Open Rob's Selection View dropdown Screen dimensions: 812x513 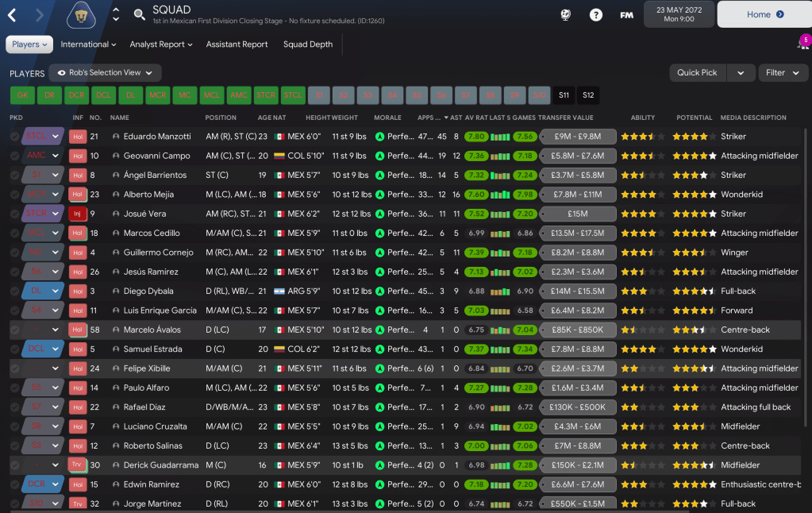[x=105, y=72]
